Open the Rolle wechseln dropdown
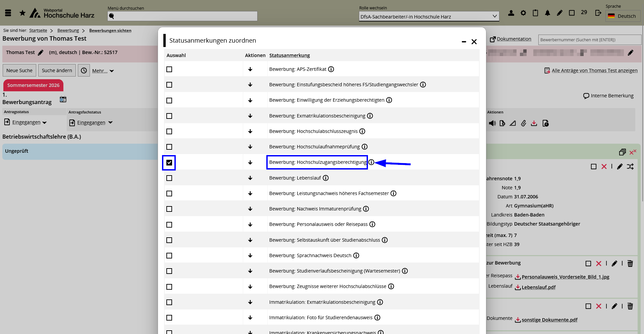Viewport: 644px width, 334px height. click(x=429, y=16)
